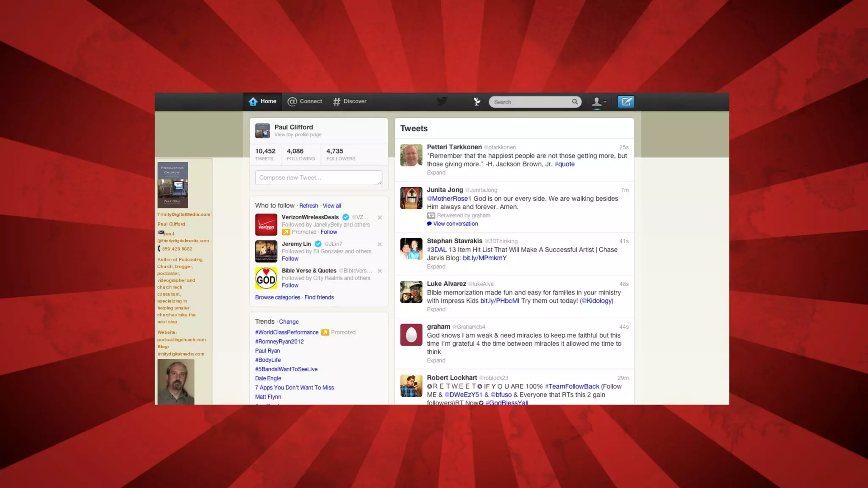This screenshot has height=488, width=868.
Task: Click the VerizonWirelessDeals verified badge
Action: (345, 217)
